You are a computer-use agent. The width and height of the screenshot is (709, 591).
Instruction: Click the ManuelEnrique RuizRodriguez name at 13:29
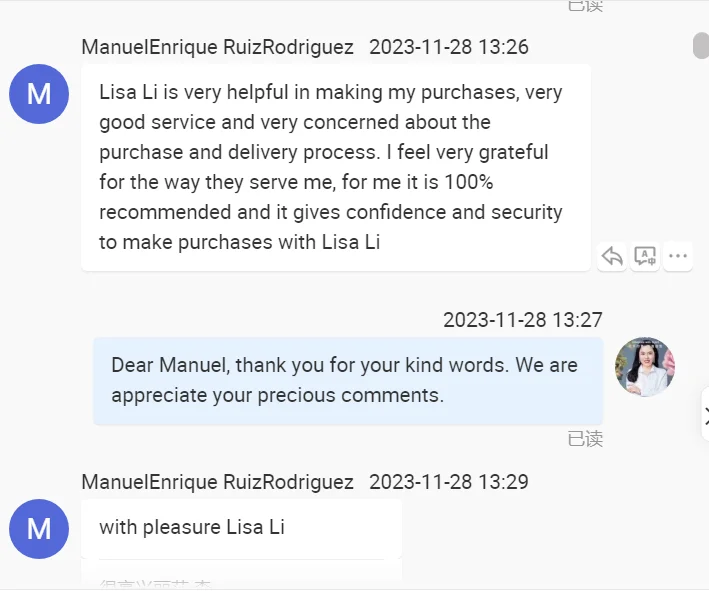[217, 482]
